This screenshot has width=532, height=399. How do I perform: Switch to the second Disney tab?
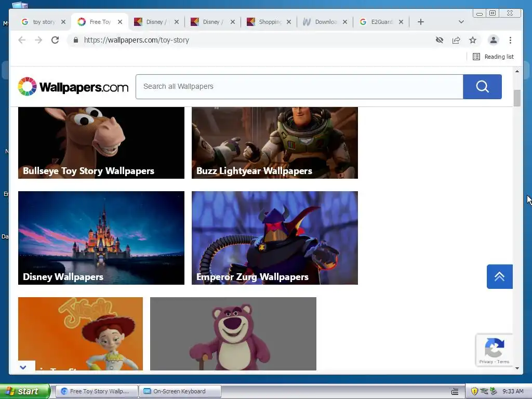(x=212, y=22)
